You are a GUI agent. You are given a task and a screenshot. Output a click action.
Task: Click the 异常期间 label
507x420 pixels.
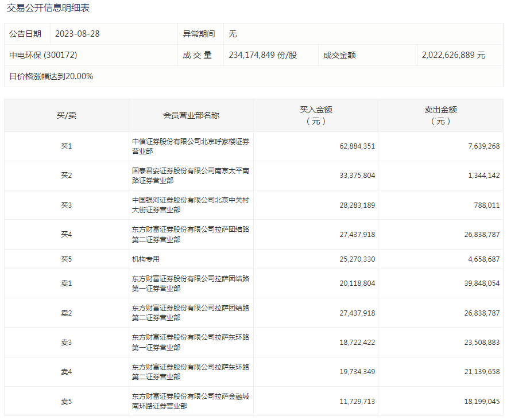coord(199,34)
